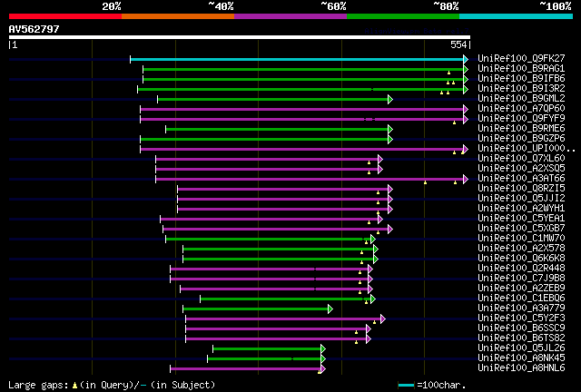Click the query end position 554
This screenshot has width=581, height=392.
[458, 44]
